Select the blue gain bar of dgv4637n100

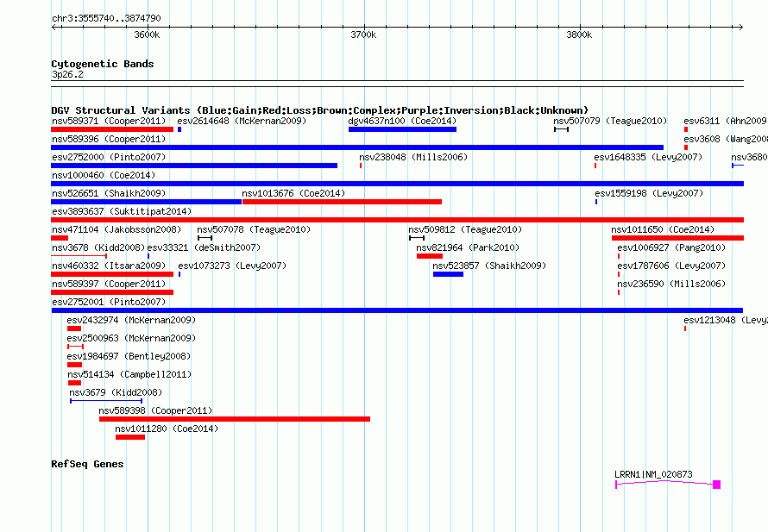pyautogui.click(x=403, y=129)
